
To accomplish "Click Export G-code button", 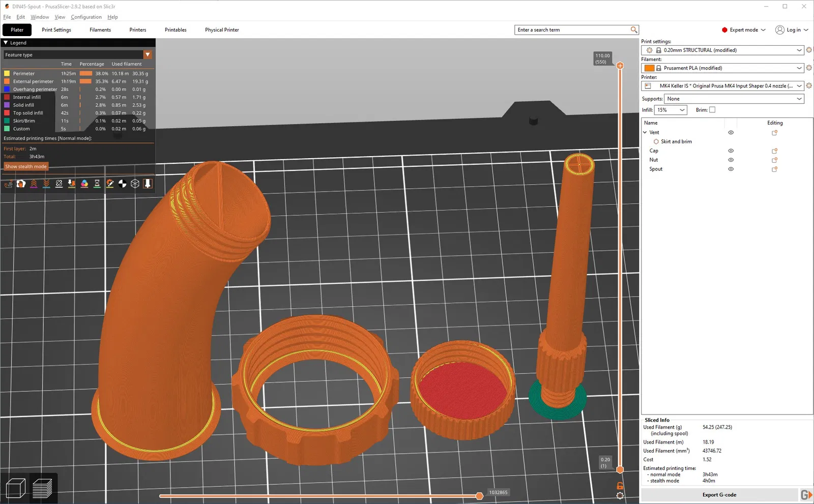I will point(719,495).
